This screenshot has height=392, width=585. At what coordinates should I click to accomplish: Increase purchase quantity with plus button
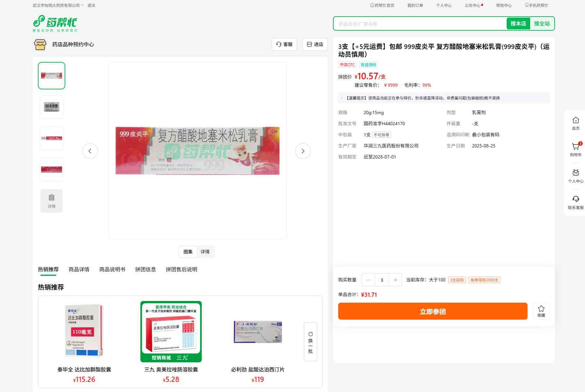(395, 280)
